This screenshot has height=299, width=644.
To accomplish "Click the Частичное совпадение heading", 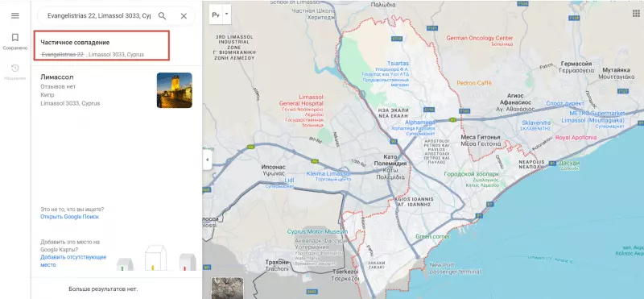I will [75, 43].
